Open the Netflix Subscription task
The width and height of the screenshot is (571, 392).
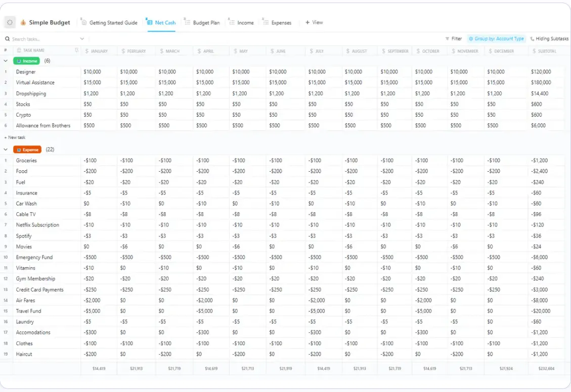37,225
